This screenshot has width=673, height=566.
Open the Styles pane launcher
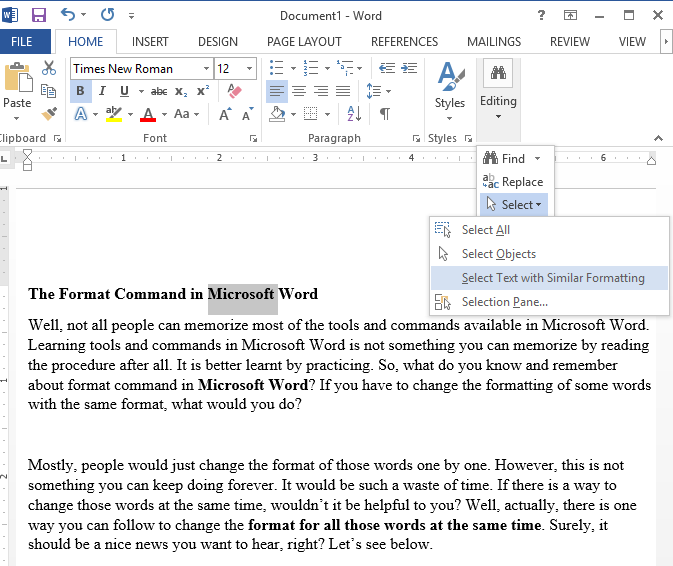tap(468, 139)
